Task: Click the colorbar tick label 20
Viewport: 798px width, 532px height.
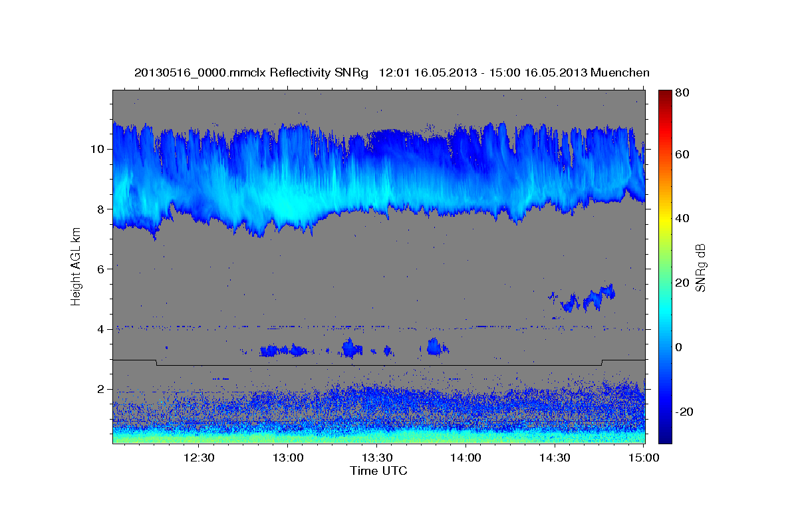Action: point(682,283)
